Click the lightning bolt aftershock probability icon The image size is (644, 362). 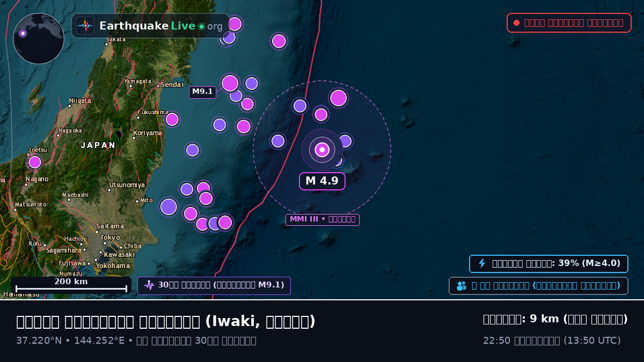pyautogui.click(x=482, y=263)
